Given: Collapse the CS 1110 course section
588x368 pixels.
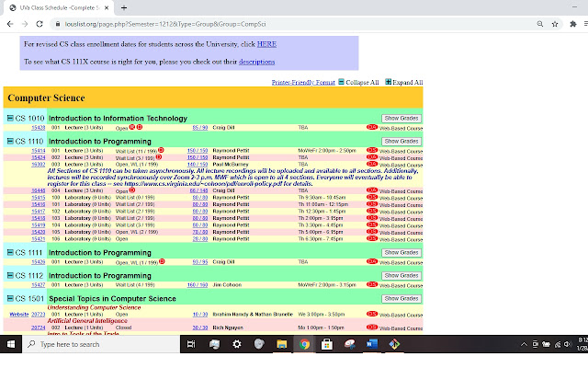Looking at the screenshot, I should (10, 141).
